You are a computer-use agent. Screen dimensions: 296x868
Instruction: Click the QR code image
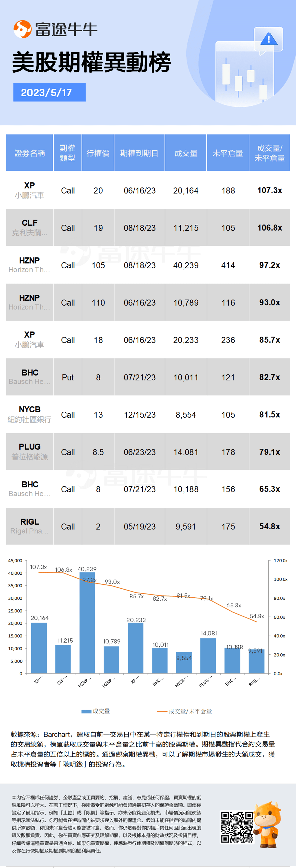pyautogui.click(x=237, y=827)
